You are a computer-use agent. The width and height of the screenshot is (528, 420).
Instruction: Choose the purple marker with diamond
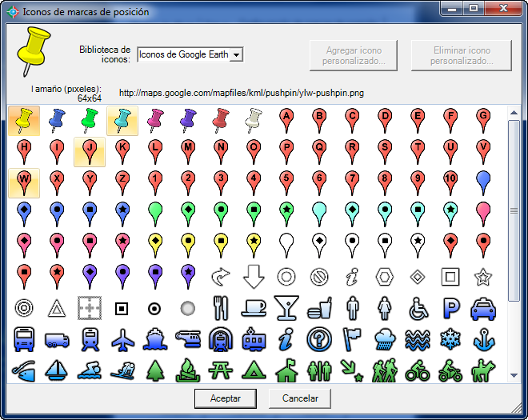(90, 277)
